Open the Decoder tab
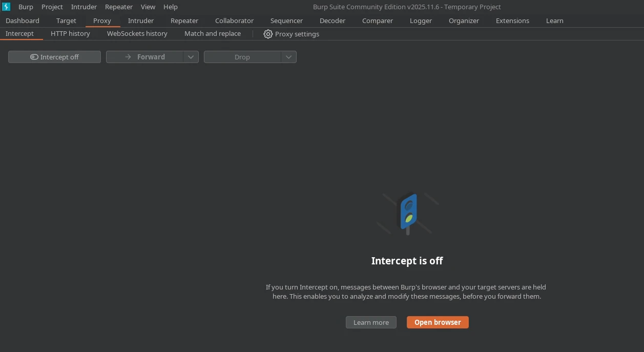 pos(333,20)
